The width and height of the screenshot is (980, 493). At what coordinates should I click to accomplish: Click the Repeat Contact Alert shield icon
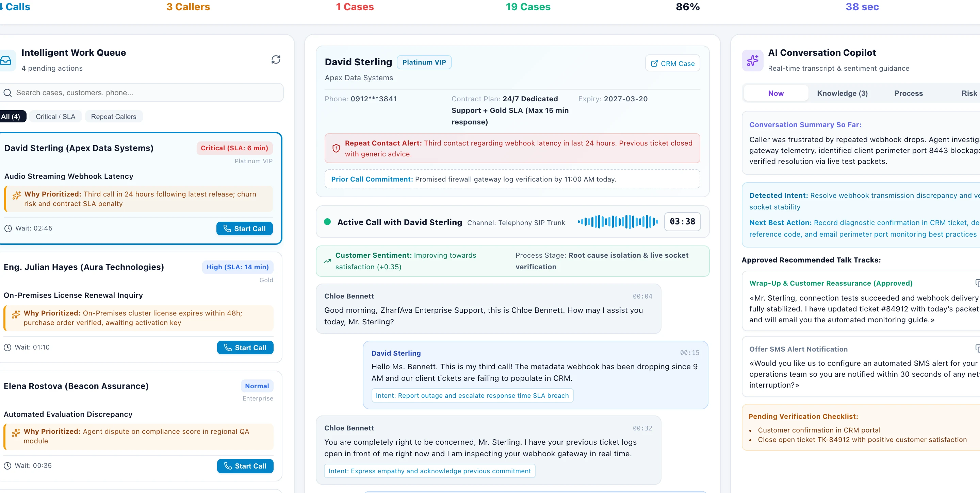click(x=336, y=148)
